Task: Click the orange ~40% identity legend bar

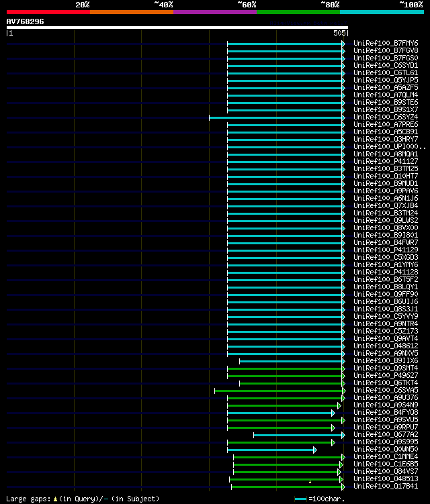Action: coord(132,12)
